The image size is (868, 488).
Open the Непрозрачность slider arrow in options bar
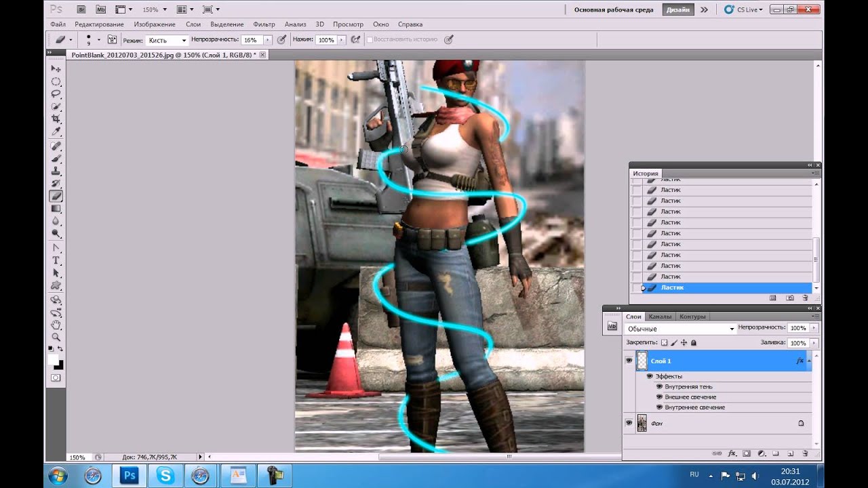click(x=268, y=40)
